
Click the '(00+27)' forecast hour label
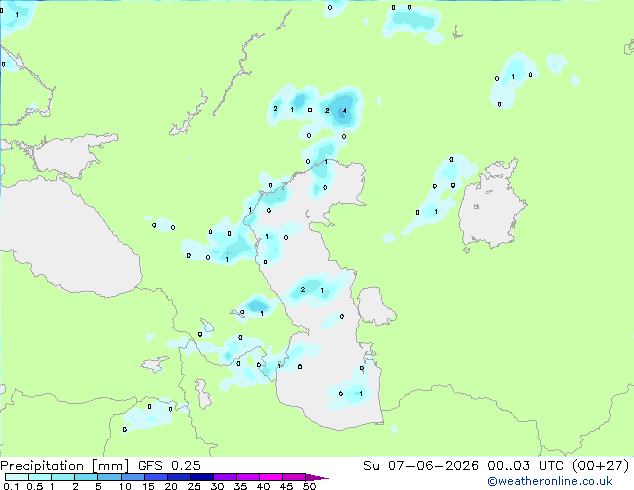coord(600,466)
